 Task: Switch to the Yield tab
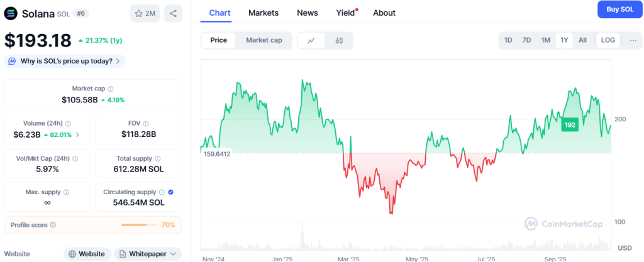345,13
